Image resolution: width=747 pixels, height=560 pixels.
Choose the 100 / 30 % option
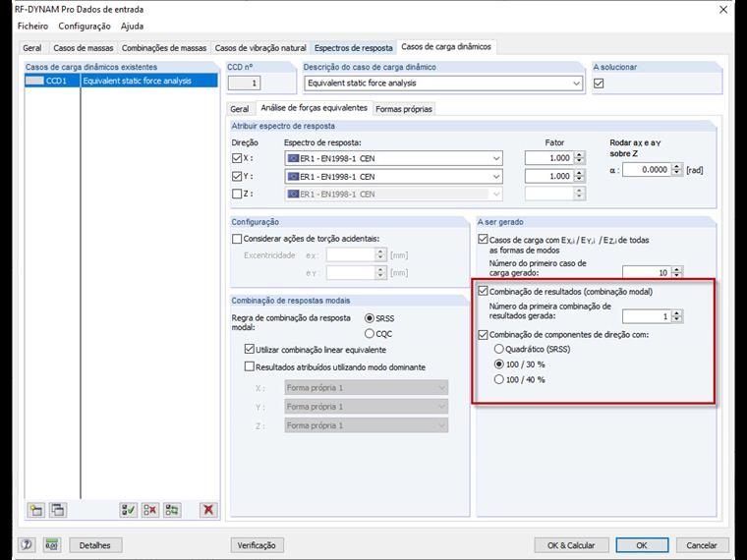(x=498, y=364)
